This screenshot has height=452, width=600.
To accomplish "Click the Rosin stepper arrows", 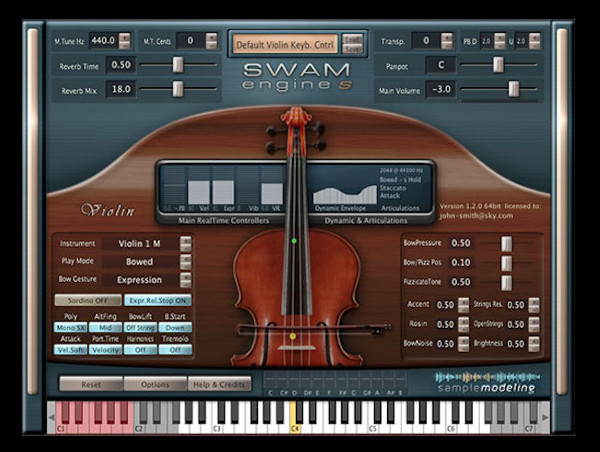I will [x=463, y=324].
